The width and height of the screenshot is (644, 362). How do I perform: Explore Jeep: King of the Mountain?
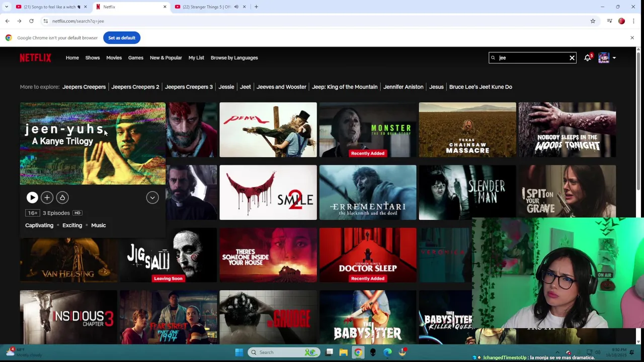pyautogui.click(x=345, y=87)
